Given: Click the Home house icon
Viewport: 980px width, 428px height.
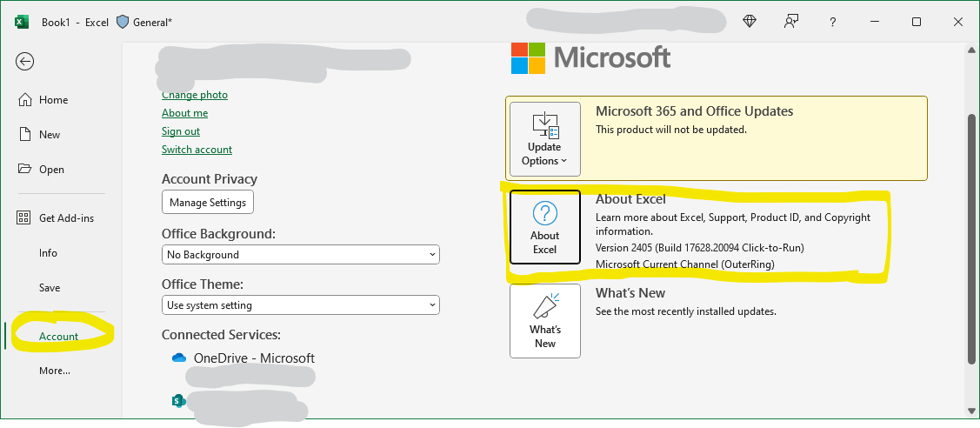Looking at the screenshot, I should pos(25,100).
